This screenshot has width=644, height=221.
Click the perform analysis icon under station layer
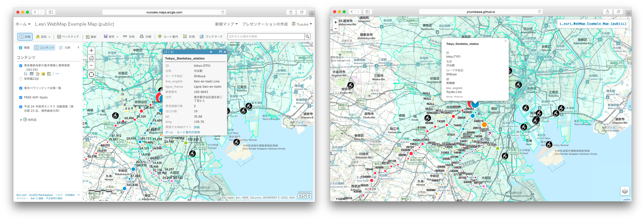49,74
